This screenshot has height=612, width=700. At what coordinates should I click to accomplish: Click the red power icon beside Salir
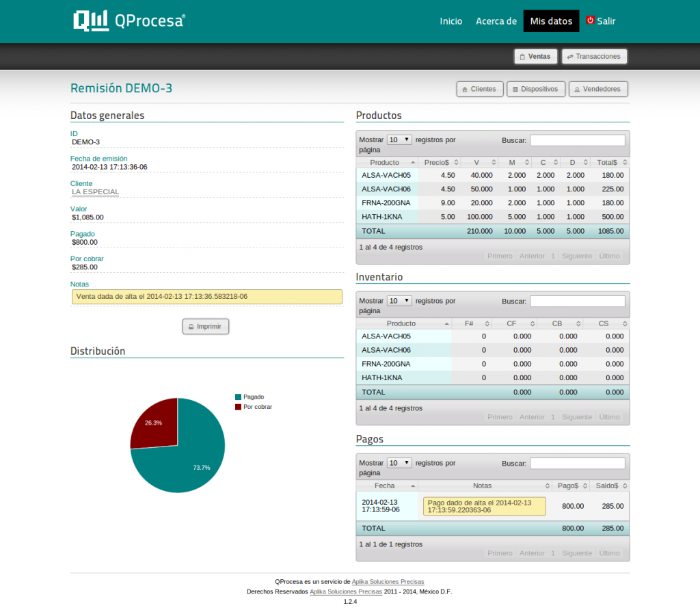[590, 20]
